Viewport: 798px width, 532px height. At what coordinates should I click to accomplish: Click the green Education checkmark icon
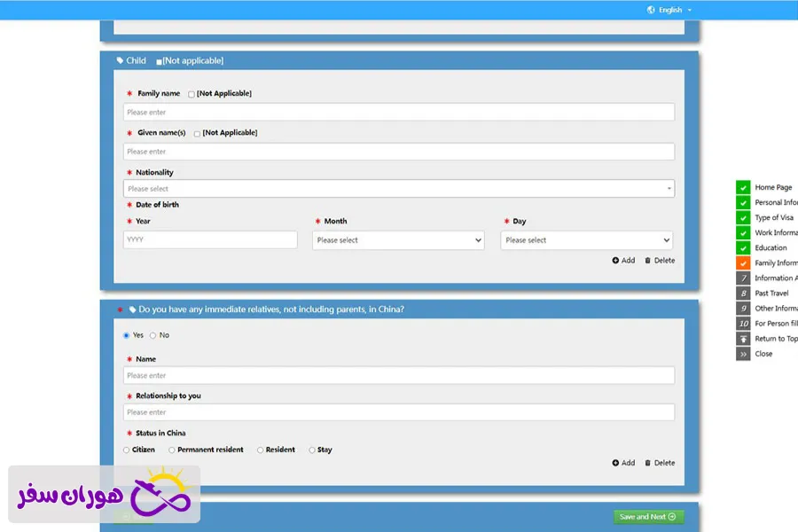click(x=743, y=248)
